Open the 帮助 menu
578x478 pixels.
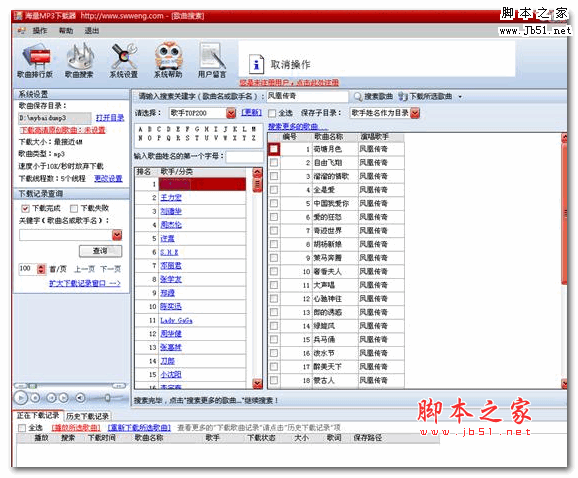pyautogui.click(x=66, y=31)
